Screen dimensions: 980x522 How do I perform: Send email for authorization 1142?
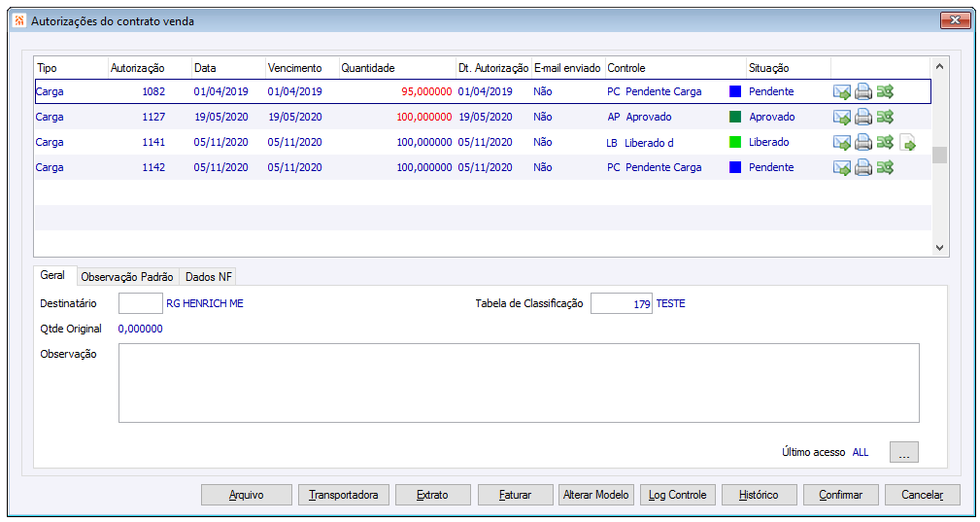click(842, 167)
